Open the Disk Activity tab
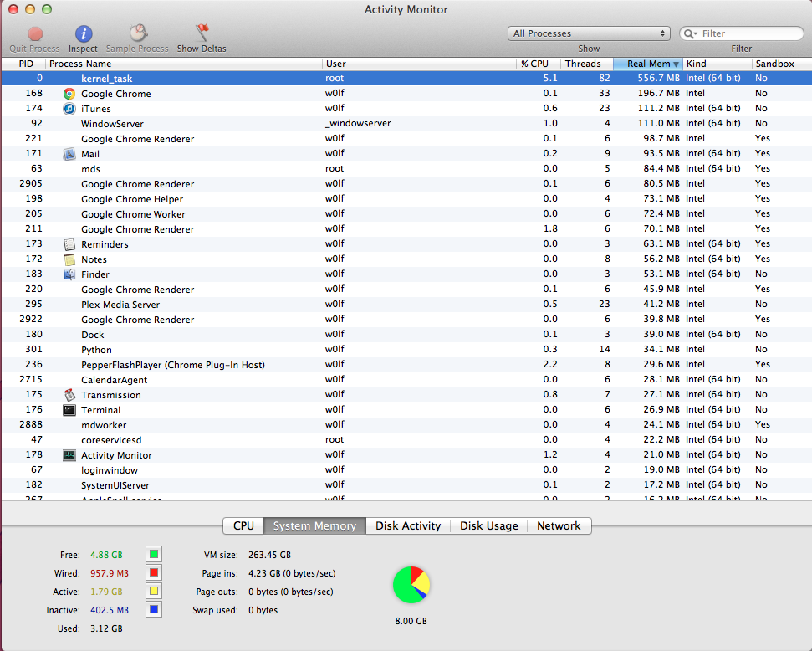Viewport: 812px width, 651px height. 408,525
